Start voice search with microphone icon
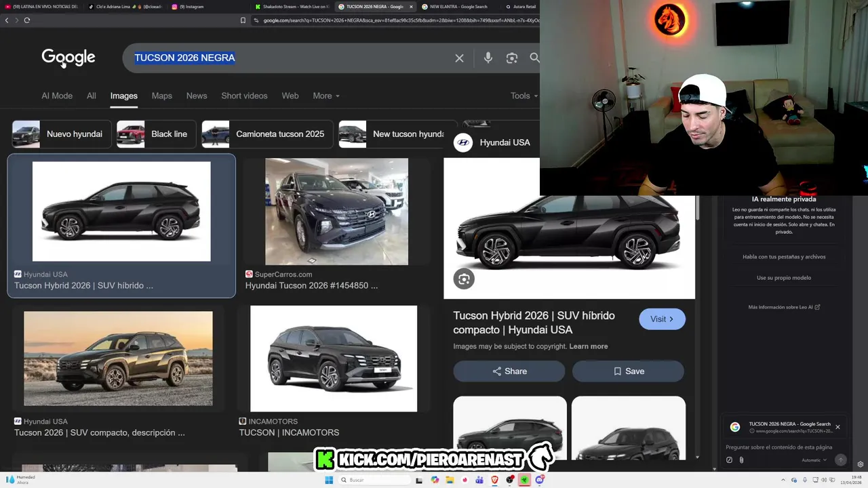Screen dimensions: 868x488 point(488,58)
